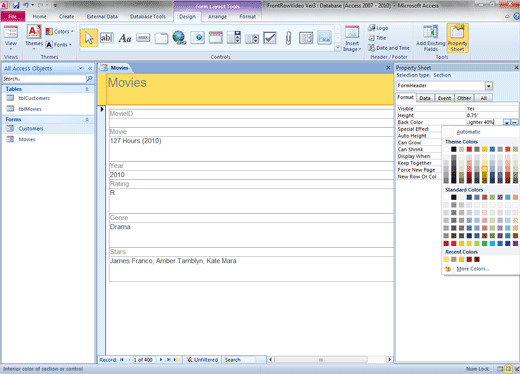
Task: Choose the Select arrow control
Action: [89, 38]
